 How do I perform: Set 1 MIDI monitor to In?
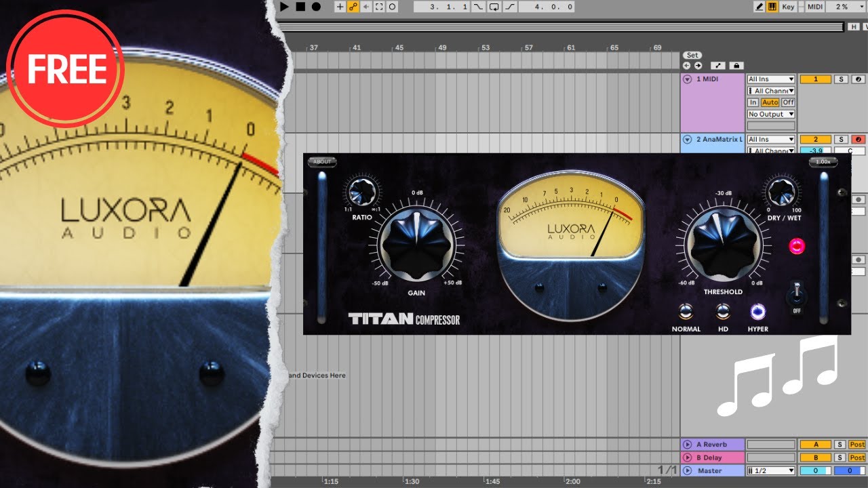pyautogui.click(x=753, y=102)
